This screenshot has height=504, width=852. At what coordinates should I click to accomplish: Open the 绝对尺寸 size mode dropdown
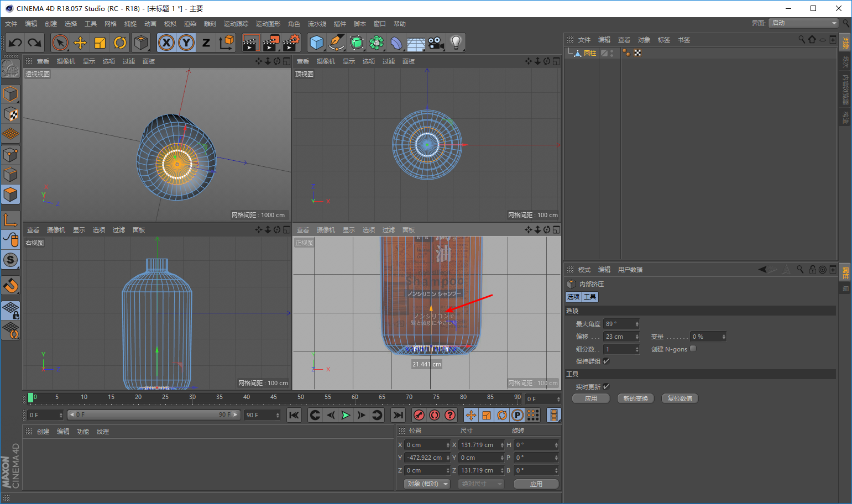pos(481,484)
